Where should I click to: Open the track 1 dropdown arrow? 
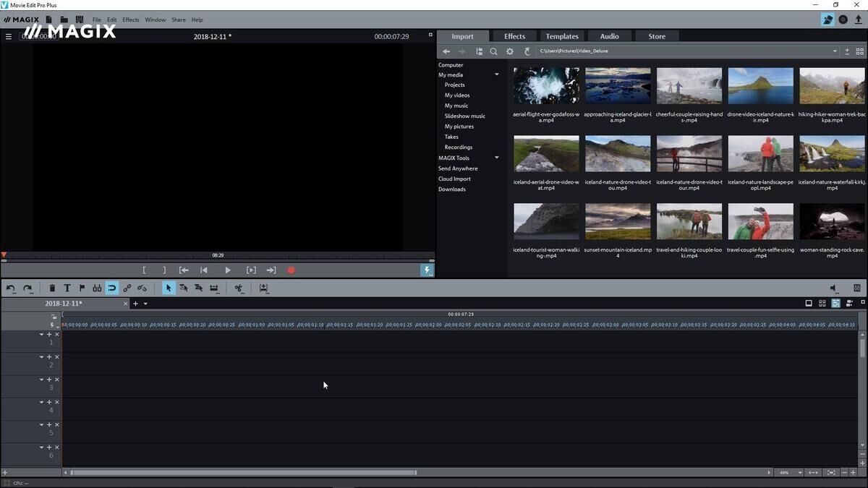point(41,335)
